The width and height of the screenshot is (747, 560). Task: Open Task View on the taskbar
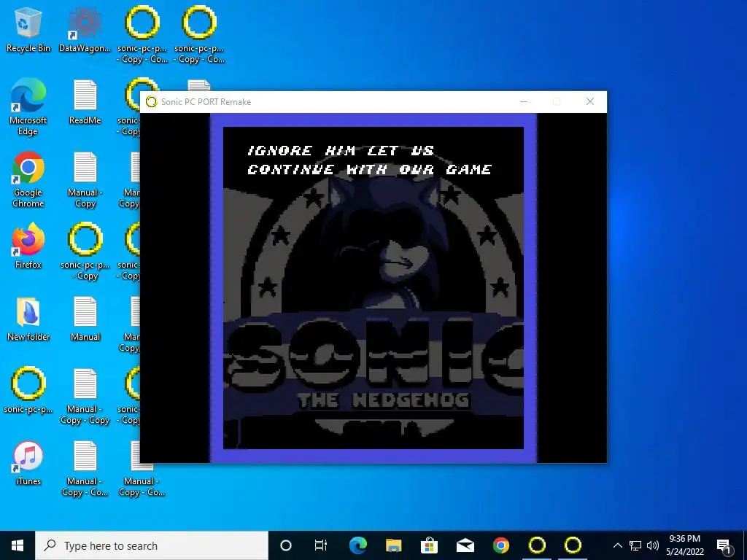[x=321, y=545]
